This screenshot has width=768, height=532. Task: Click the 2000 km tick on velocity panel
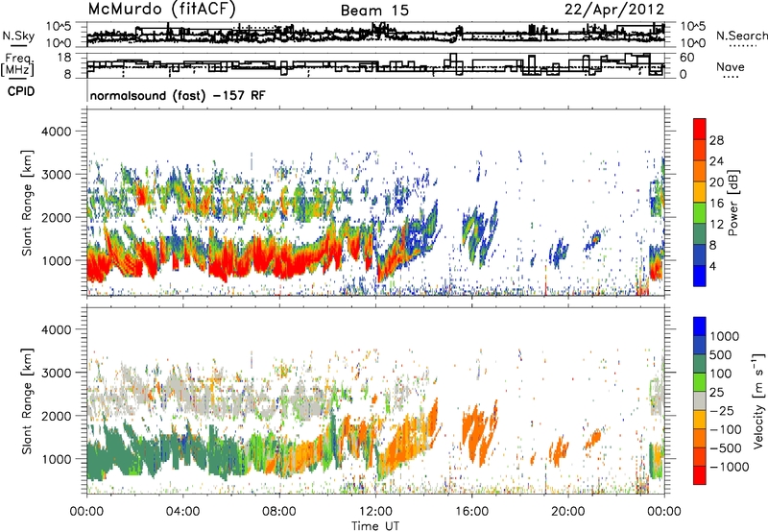[56, 416]
